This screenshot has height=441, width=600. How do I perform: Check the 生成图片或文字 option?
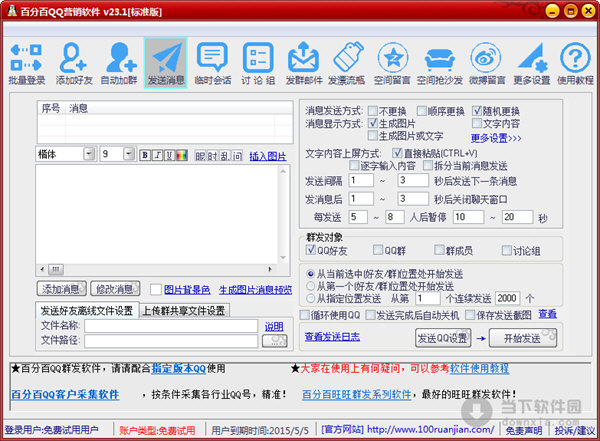click(372, 136)
